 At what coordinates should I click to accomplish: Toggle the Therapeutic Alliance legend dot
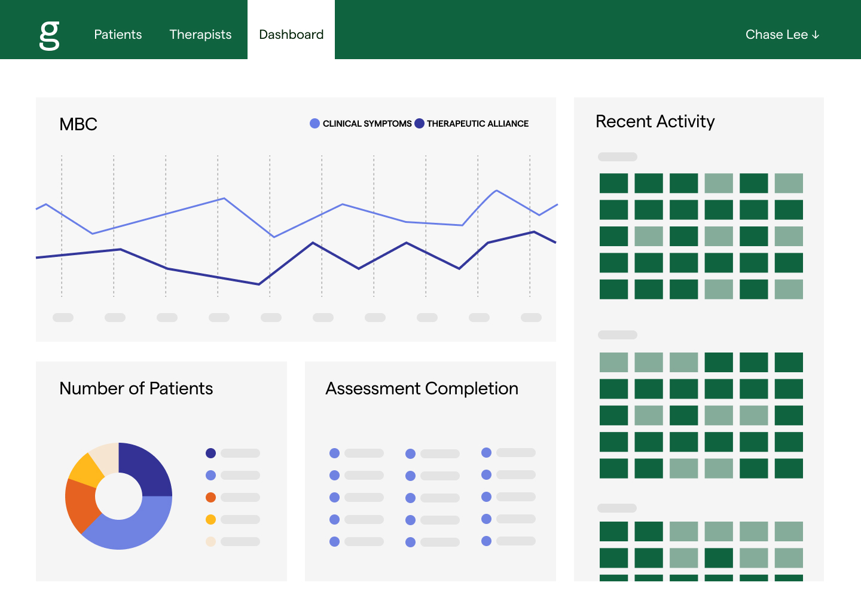point(419,124)
